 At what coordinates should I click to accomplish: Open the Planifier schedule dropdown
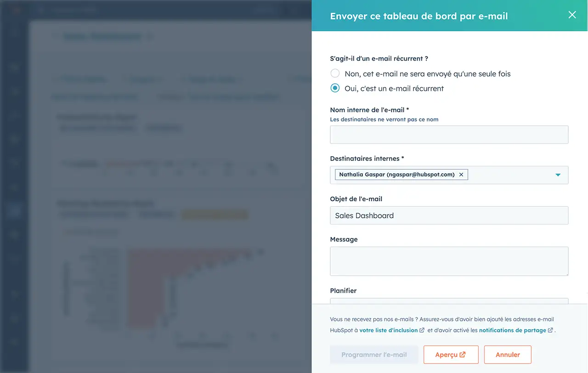(449, 301)
